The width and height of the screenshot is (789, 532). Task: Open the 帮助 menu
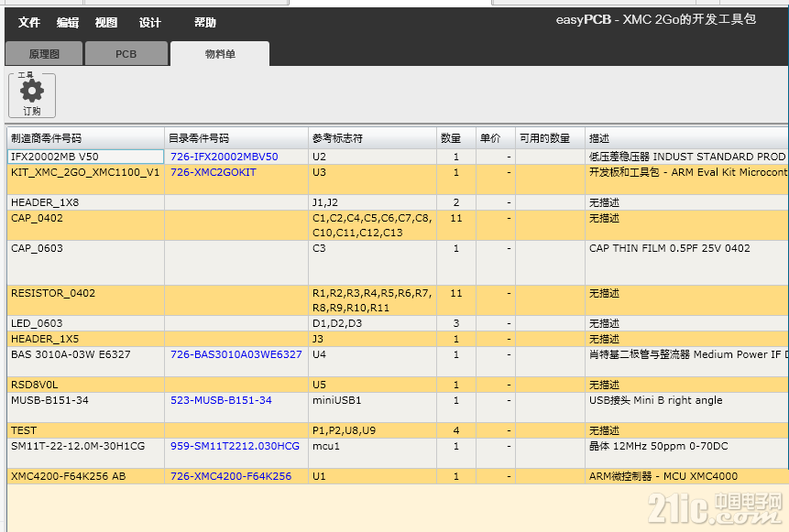tap(205, 23)
